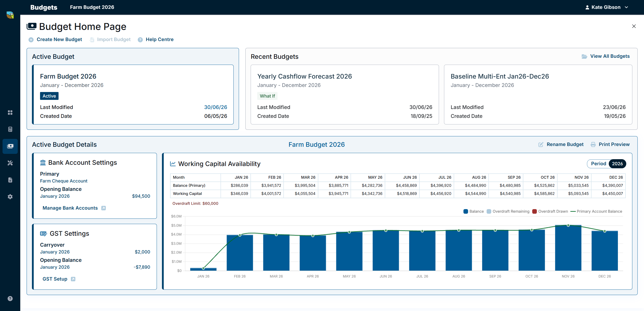Close the Budget Home Page panel
The height and width of the screenshot is (311, 644).
[x=634, y=26]
